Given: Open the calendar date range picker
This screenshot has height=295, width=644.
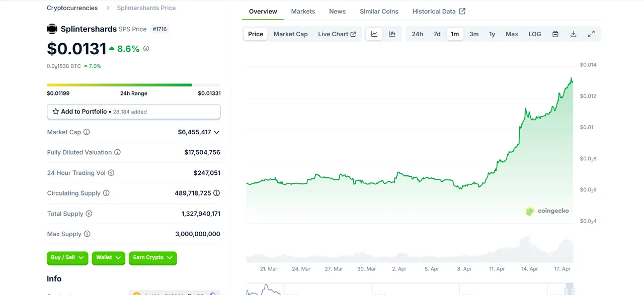Looking at the screenshot, I should click(x=555, y=34).
